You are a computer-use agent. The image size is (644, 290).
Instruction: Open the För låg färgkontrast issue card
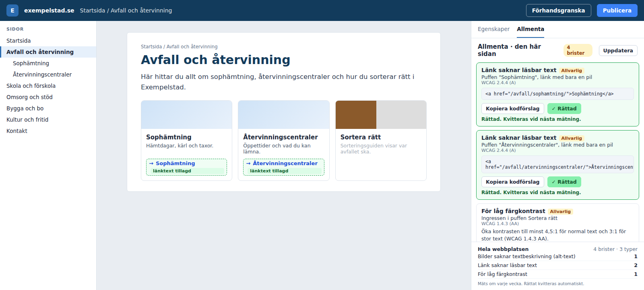point(557,223)
